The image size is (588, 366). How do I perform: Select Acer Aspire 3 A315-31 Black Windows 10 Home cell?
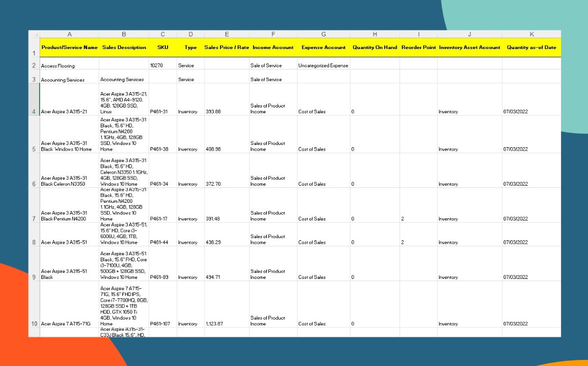69,134
